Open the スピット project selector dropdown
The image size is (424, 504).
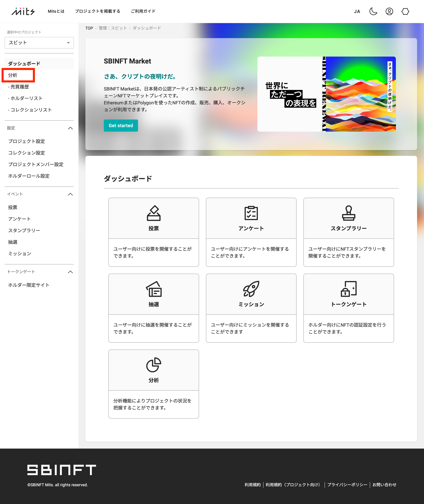click(39, 43)
